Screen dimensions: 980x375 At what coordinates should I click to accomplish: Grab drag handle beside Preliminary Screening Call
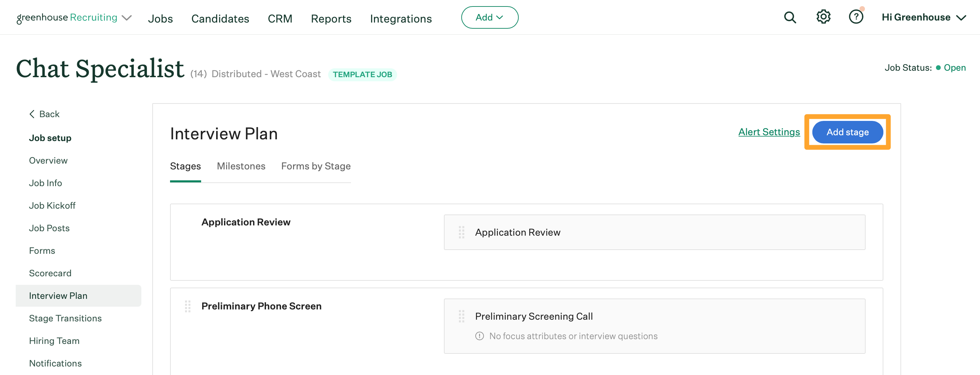point(461,317)
